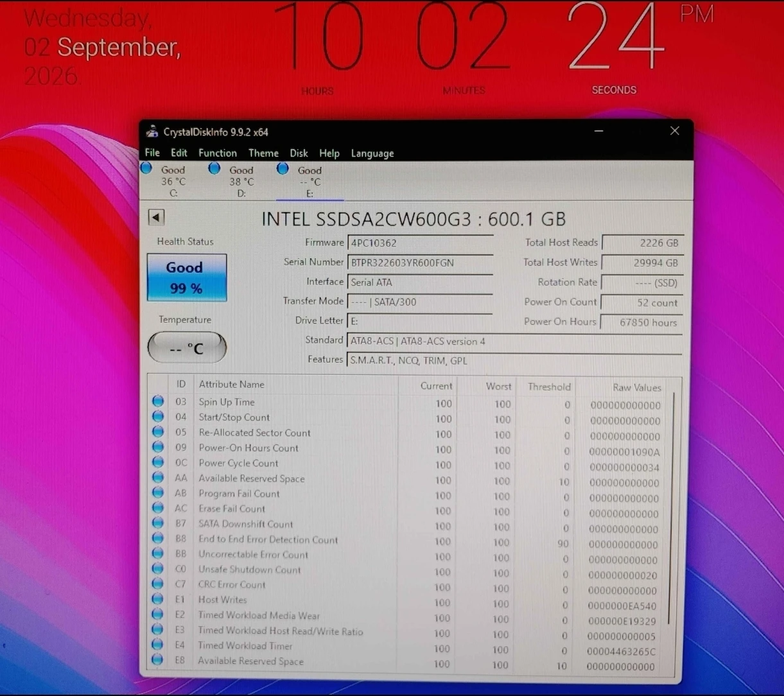Click the status icon for Re-Allocated Sector Count
Viewport: 784px width, 696px height.
[x=158, y=432]
